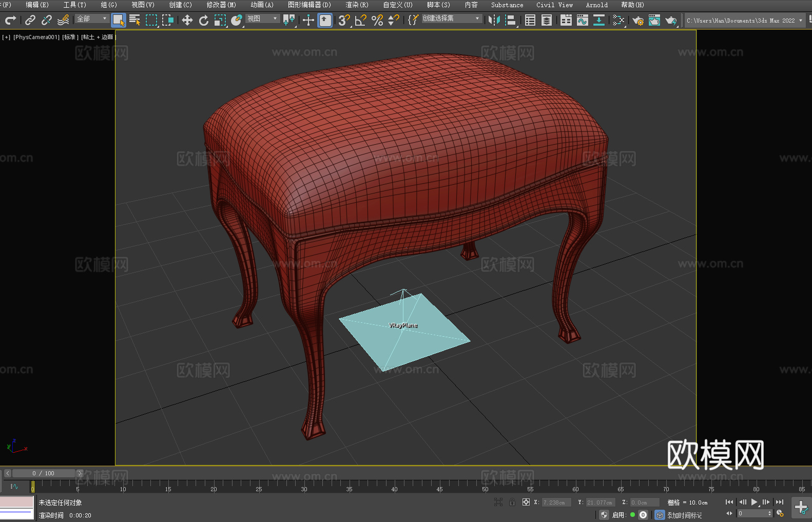Click the Render Production teapot icon
Image resolution: width=812 pixels, height=522 pixels.
tap(671, 20)
